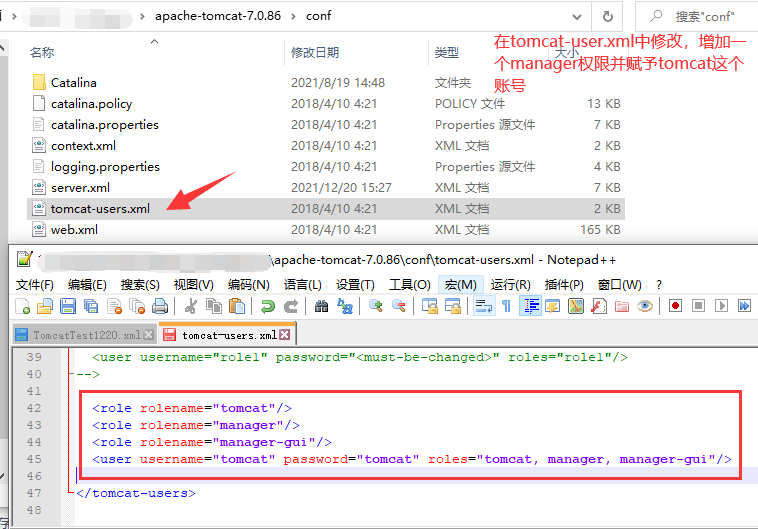Open the user defined language icon

(x=553, y=306)
